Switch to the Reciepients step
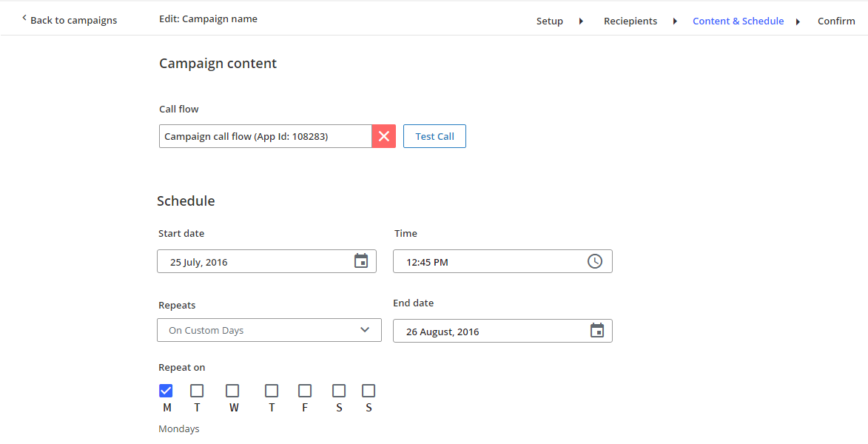868x444 pixels. [x=630, y=21]
